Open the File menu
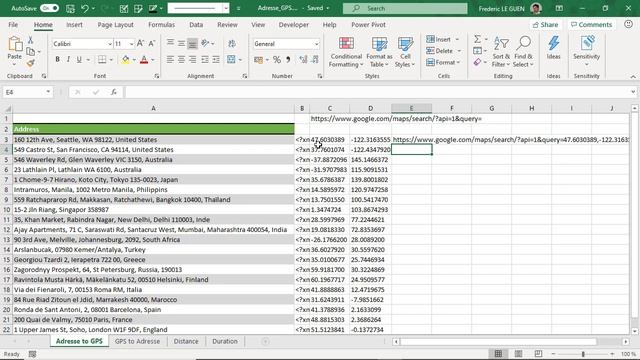 tap(13, 24)
